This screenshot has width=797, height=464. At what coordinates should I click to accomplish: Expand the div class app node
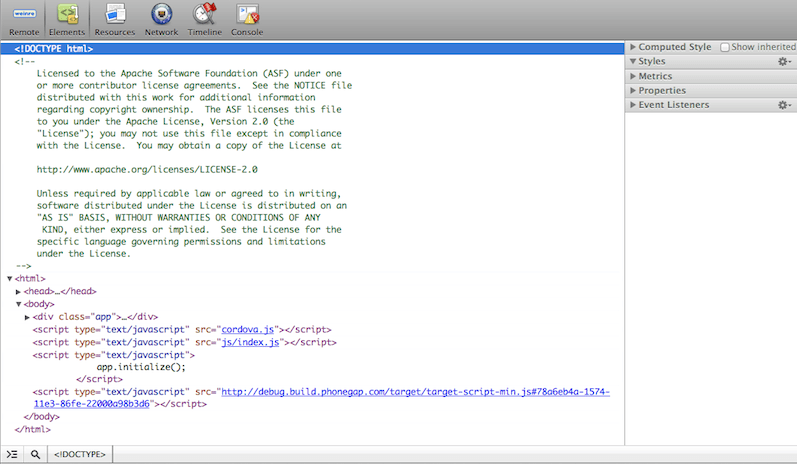point(27,317)
